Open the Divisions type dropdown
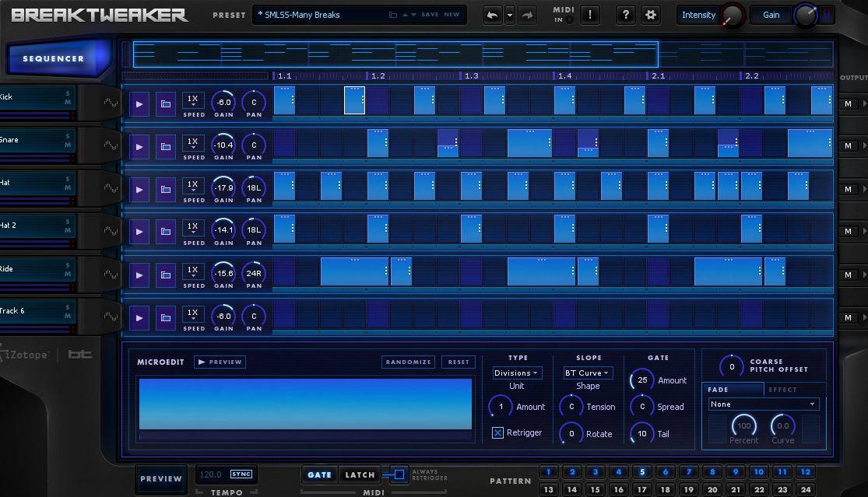This screenshot has width=868, height=497. click(517, 373)
